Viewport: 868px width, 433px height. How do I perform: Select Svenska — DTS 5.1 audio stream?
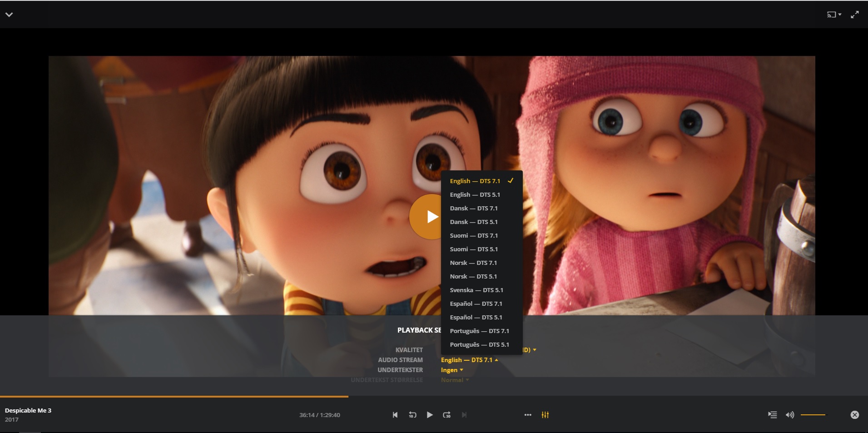point(481,290)
